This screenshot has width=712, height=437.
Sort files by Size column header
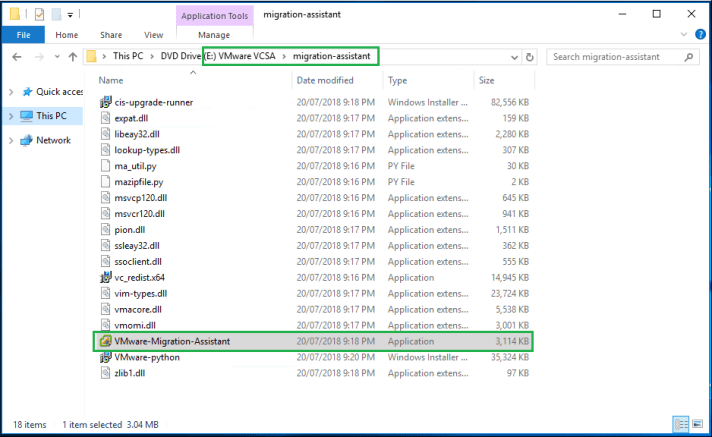[x=487, y=80]
